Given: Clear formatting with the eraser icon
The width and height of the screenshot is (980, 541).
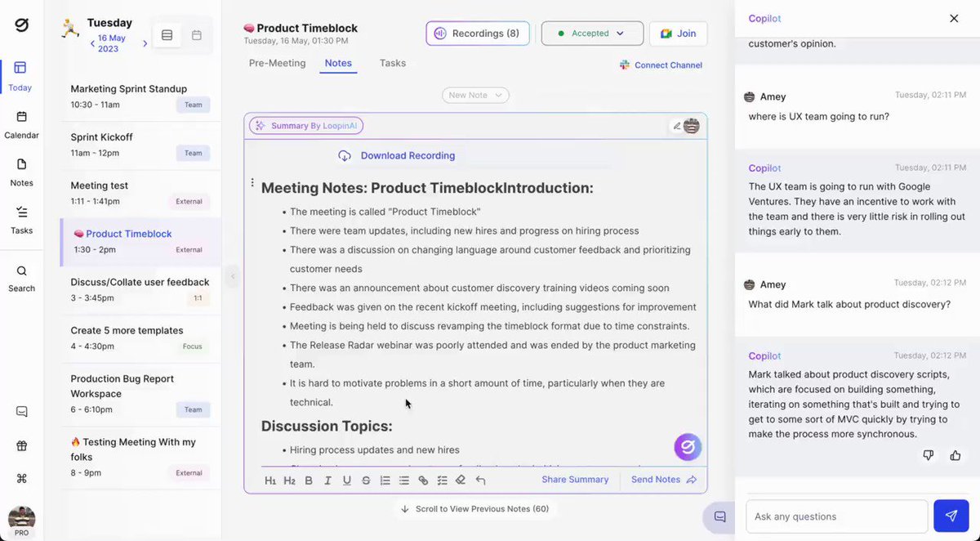Looking at the screenshot, I should [461, 481].
